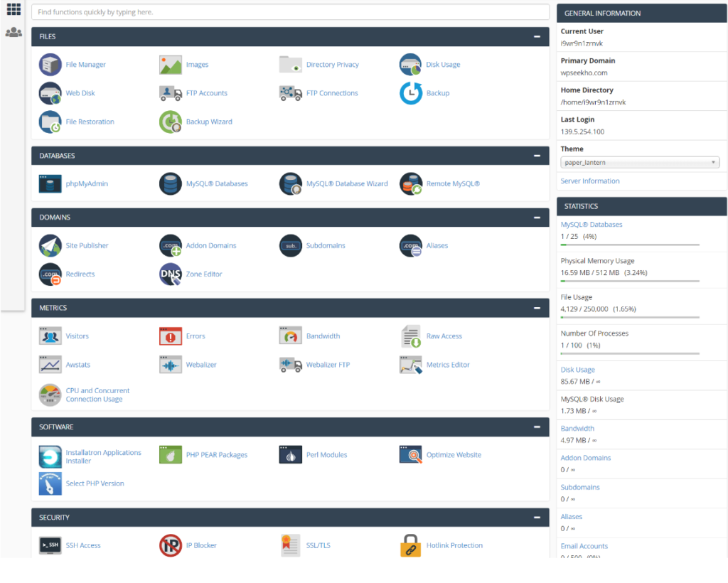
Task: Open the Theme paper_lantern dropdown
Action: pos(640,163)
